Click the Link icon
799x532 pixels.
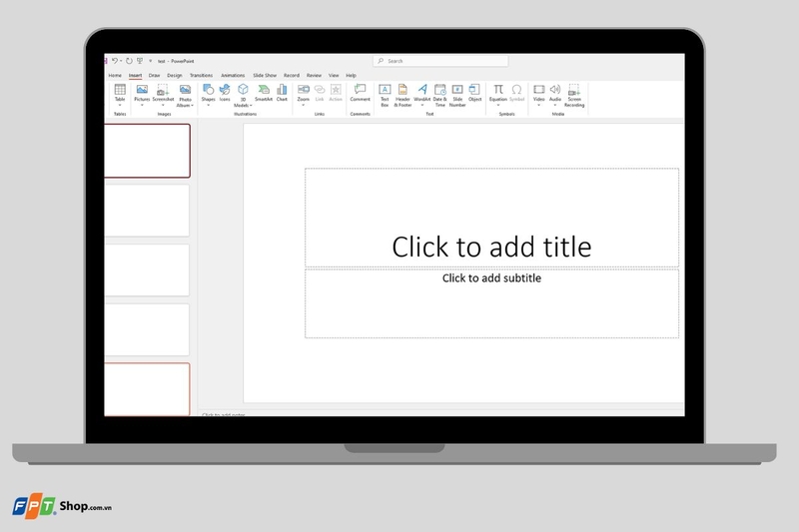point(320,90)
